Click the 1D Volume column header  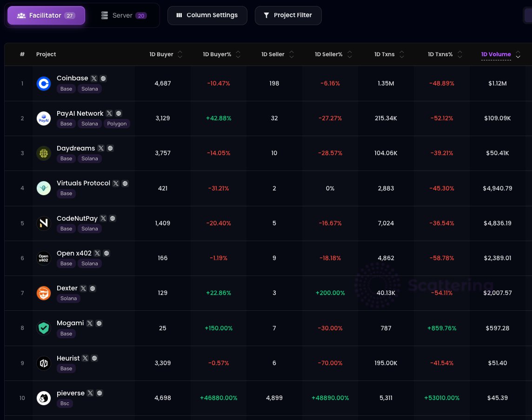(x=496, y=54)
